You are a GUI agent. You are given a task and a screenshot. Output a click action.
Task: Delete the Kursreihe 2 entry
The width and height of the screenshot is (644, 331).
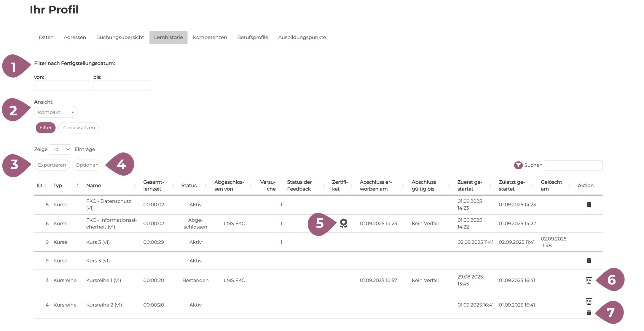589,313
